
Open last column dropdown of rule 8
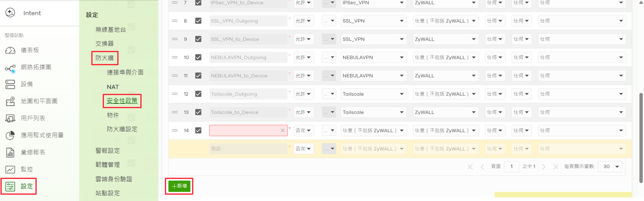pyautogui.click(x=582, y=21)
